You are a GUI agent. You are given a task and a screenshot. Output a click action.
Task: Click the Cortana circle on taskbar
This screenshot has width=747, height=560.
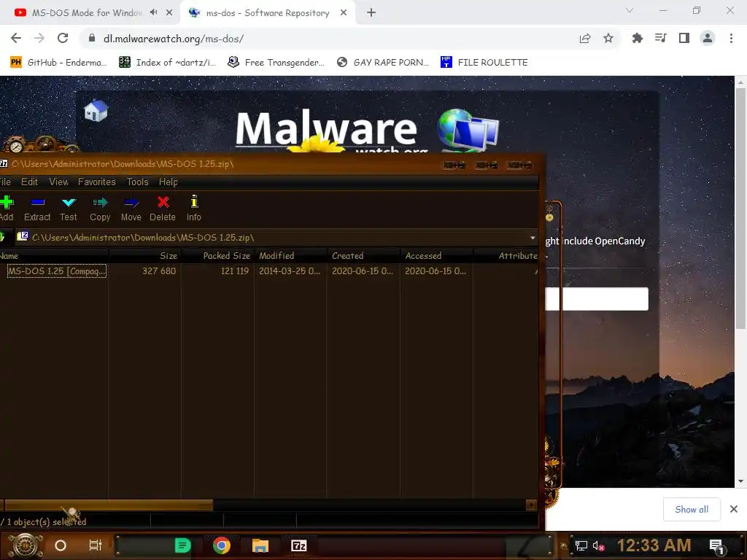click(61, 545)
